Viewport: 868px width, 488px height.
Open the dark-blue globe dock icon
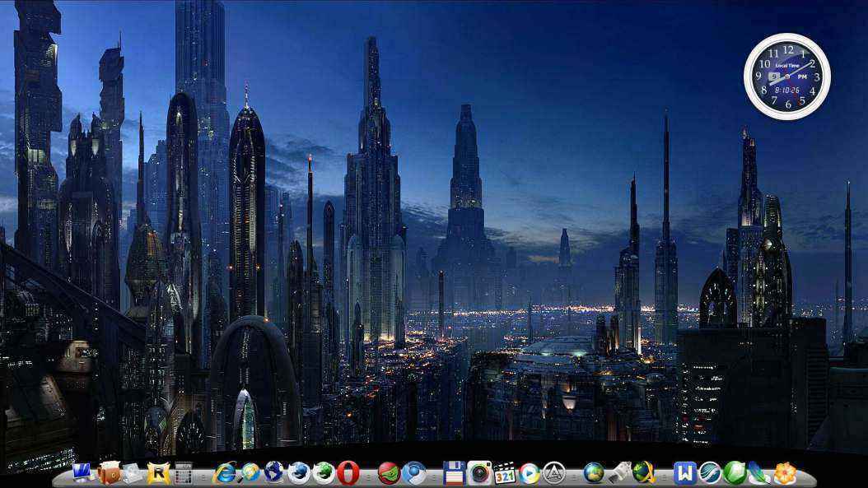coord(274,473)
